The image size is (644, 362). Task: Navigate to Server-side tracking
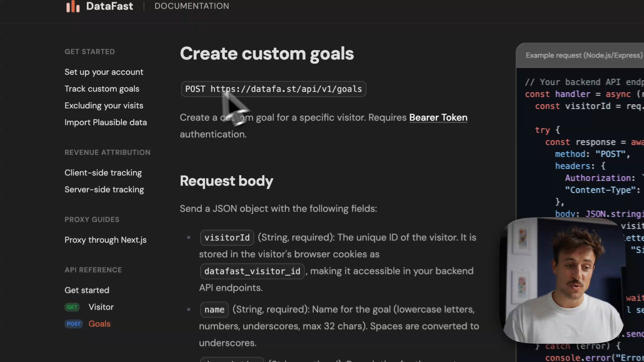pyautogui.click(x=104, y=189)
